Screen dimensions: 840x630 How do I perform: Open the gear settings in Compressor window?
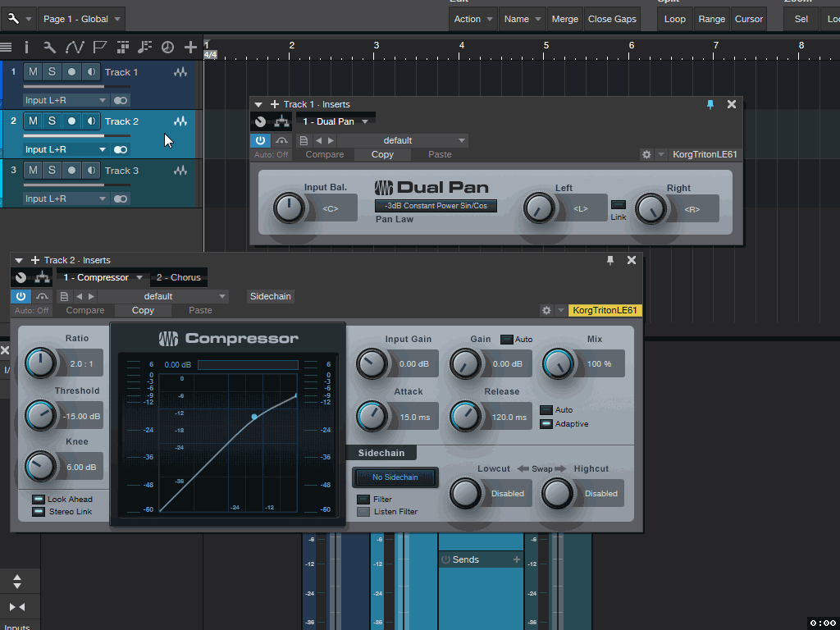pos(546,310)
